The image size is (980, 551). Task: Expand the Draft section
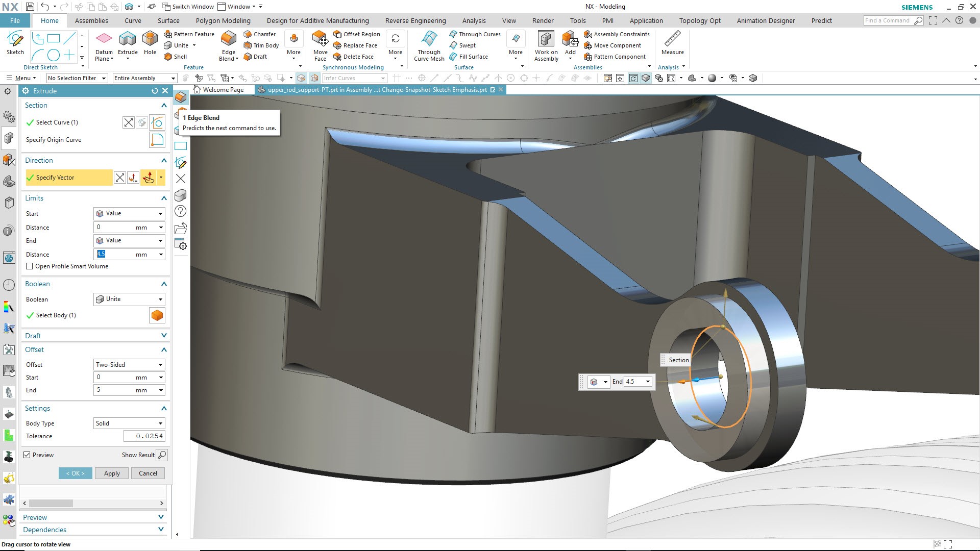pyautogui.click(x=164, y=336)
